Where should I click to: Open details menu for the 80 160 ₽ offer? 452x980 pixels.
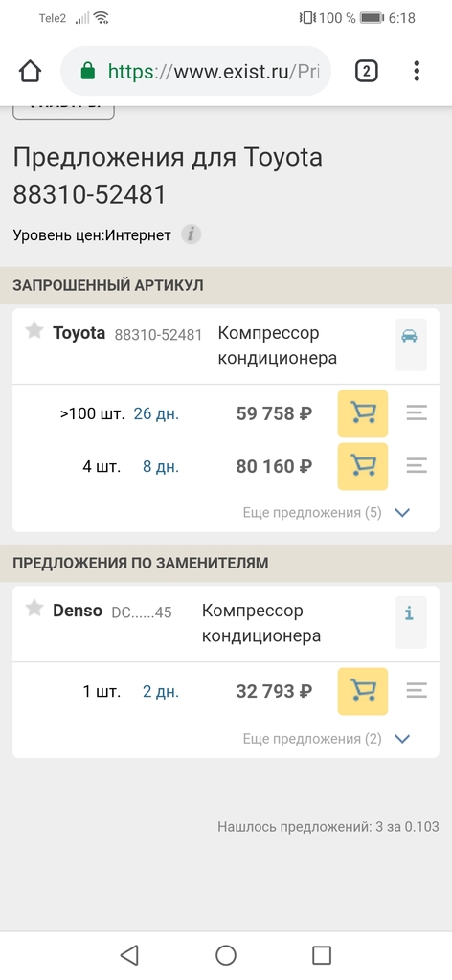click(417, 466)
